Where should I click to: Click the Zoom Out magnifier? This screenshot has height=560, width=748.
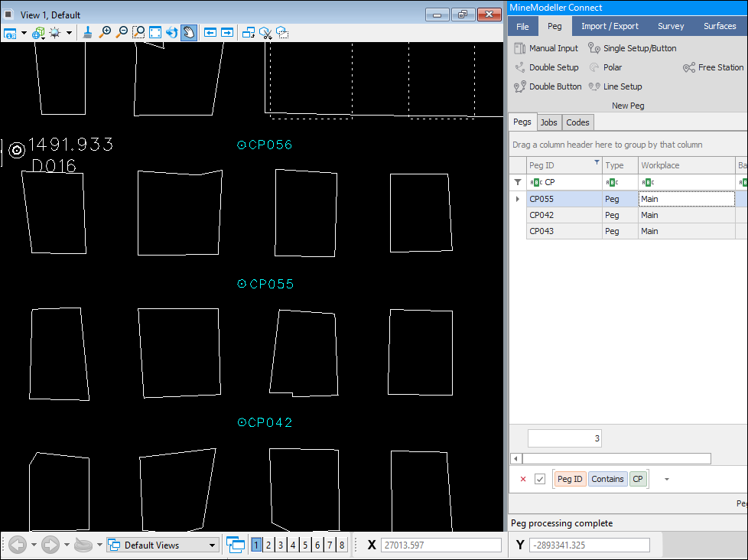122,33
